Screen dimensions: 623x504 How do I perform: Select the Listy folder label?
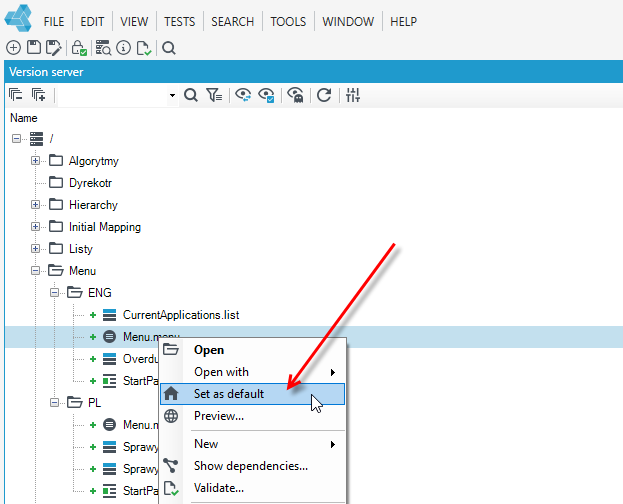pos(81,249)
